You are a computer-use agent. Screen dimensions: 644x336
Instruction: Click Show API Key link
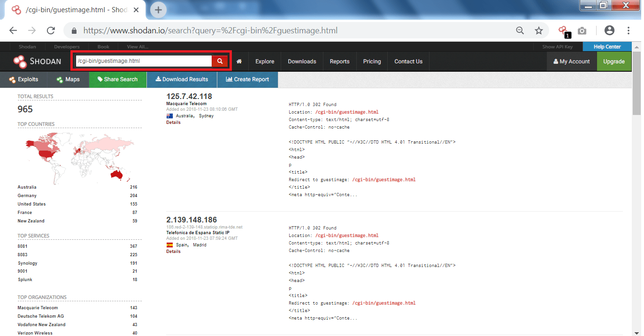pos(558,47)
